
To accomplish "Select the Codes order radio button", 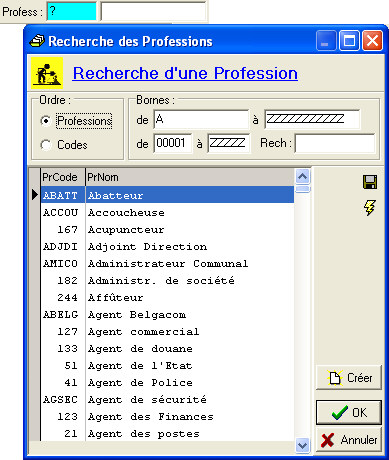I will pos(46,145).
